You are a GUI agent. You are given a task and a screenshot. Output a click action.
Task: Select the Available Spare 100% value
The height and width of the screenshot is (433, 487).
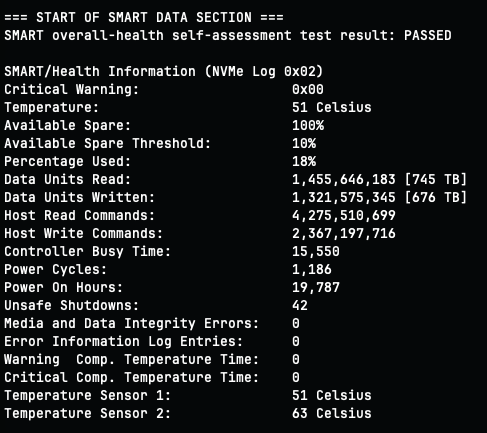[x=308, y=125]
